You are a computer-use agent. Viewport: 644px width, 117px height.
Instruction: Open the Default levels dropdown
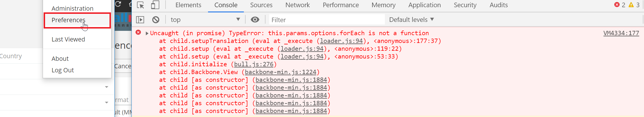click(411, 20)
